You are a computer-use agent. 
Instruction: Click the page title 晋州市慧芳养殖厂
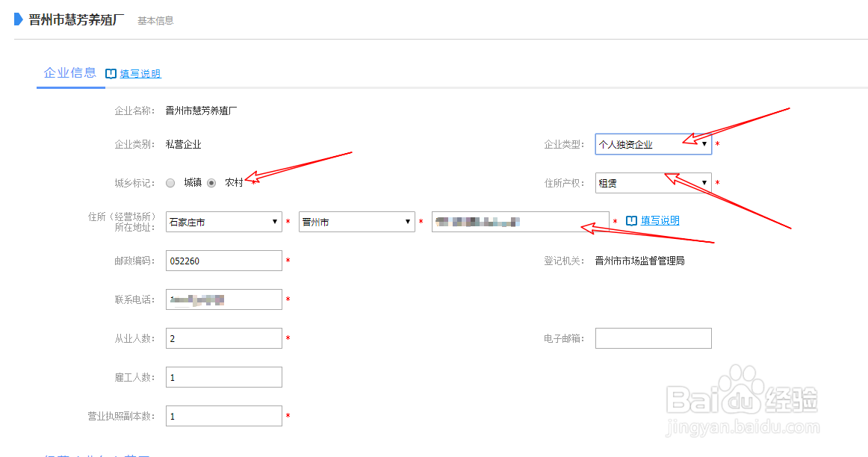76,20
